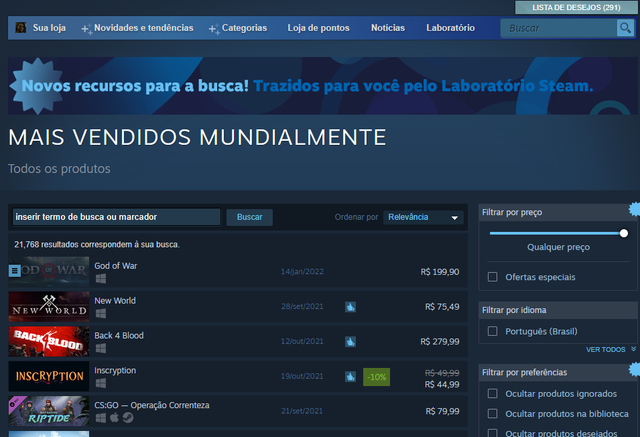This screenshot has width=640, height=437.
Task: Enable Ocultar produtos ignorados
Action: [493, 393]
